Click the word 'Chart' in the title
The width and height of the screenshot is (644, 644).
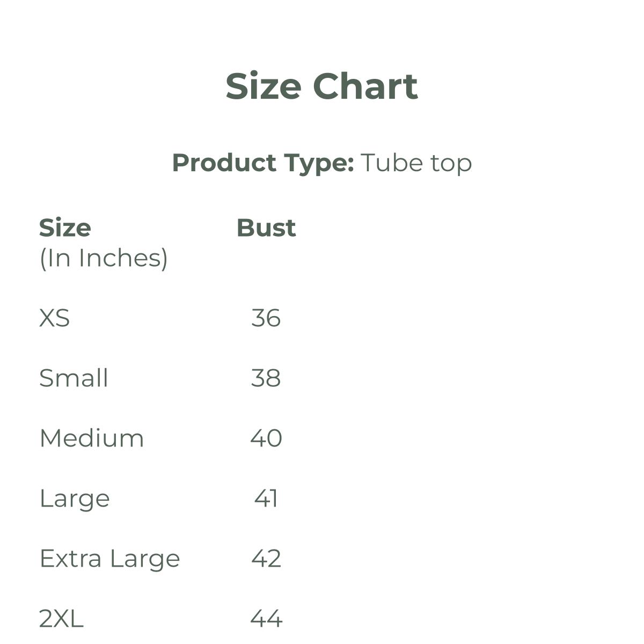pos(365,86)
